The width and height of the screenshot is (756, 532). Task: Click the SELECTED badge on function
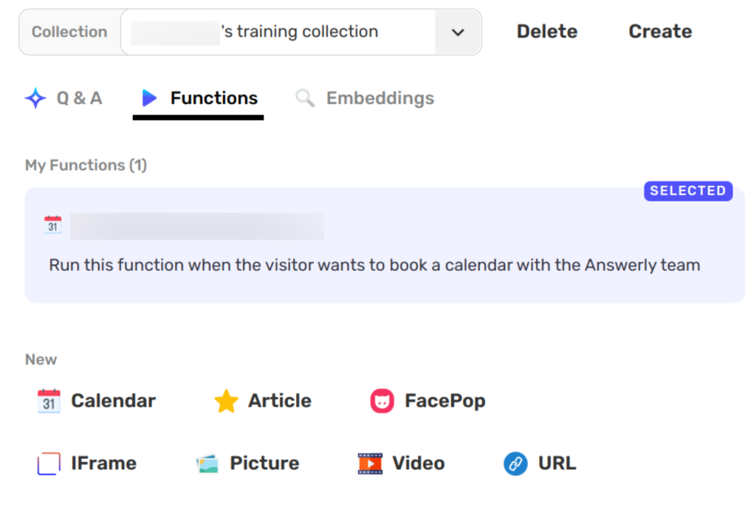[687, 191]
